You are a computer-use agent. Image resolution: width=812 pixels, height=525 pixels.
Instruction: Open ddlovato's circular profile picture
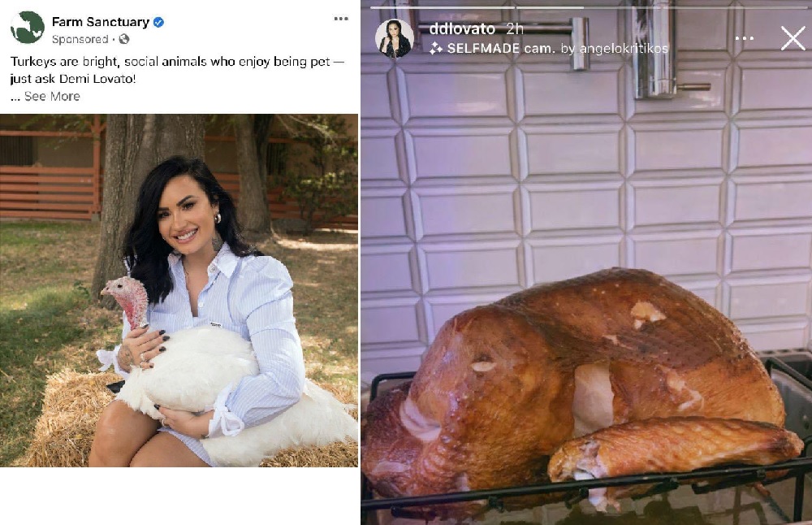pyautogui.click(x=395, y=38)
